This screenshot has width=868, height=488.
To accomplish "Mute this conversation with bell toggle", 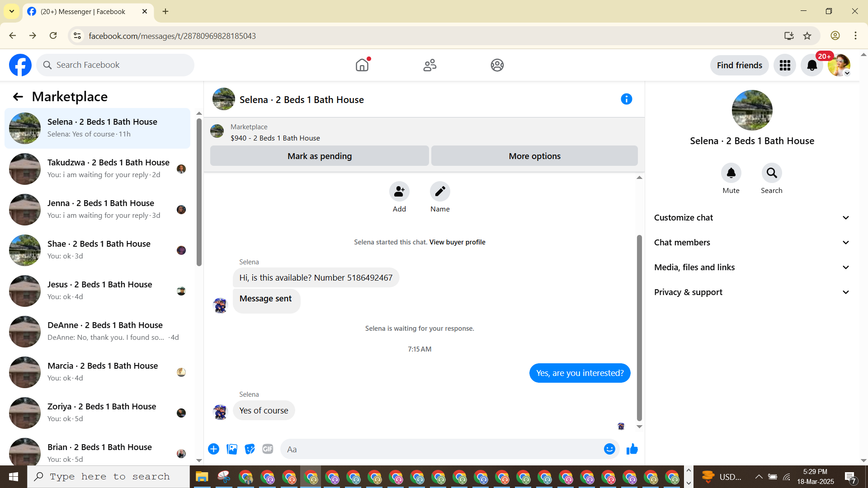I will pos(731,173).
